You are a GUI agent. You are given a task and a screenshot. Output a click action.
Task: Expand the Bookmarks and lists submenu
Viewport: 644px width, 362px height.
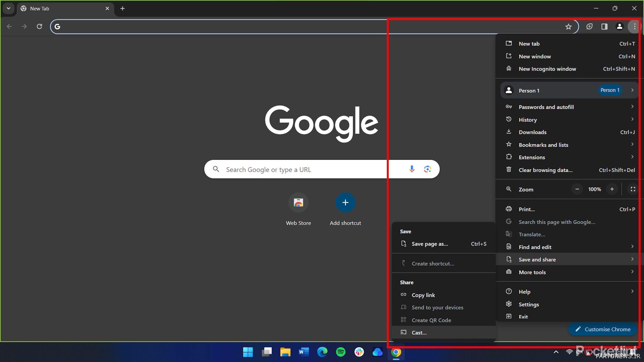pyautogui.click(x=543, y=145)
